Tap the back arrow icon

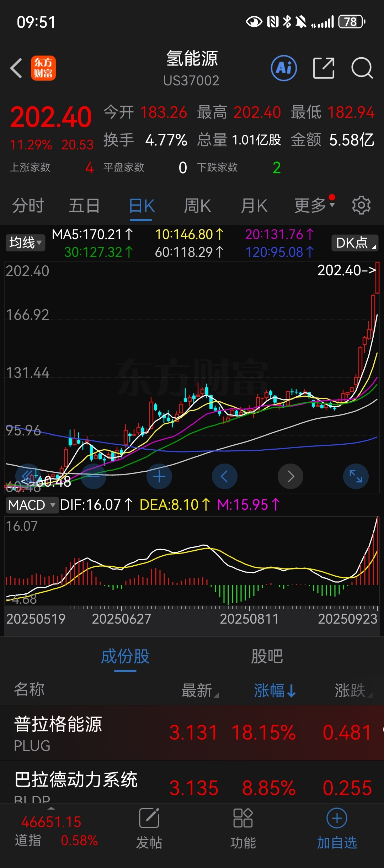[x=16, y=68]
